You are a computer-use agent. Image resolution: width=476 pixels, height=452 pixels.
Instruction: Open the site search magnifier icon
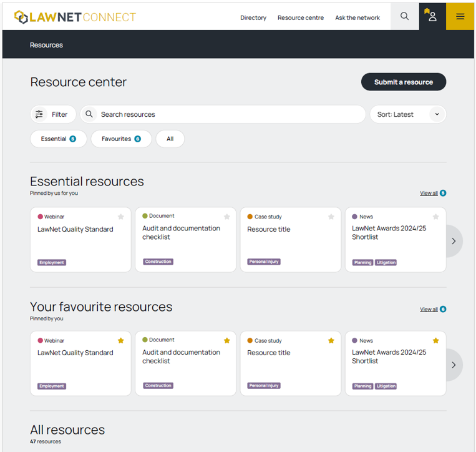click(404, 16)
